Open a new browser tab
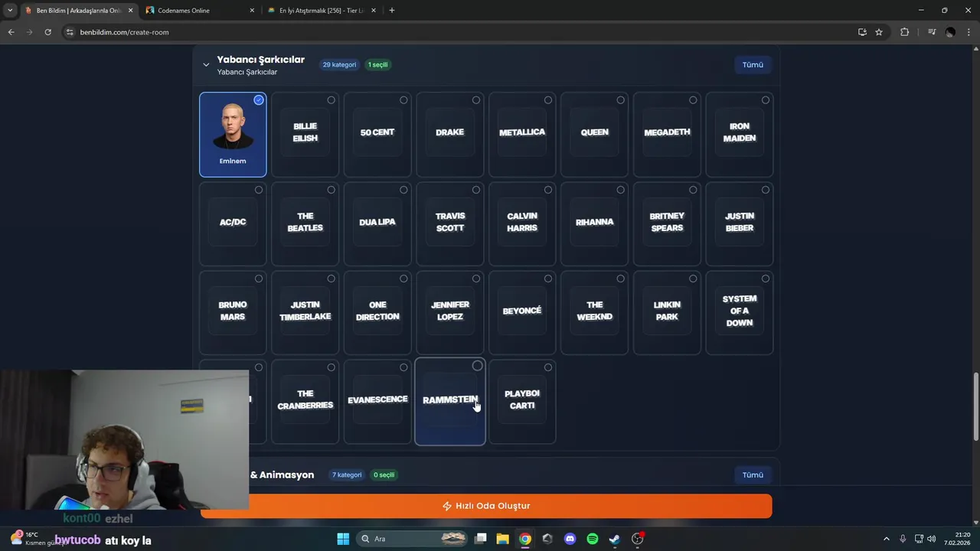 point(392,11)
